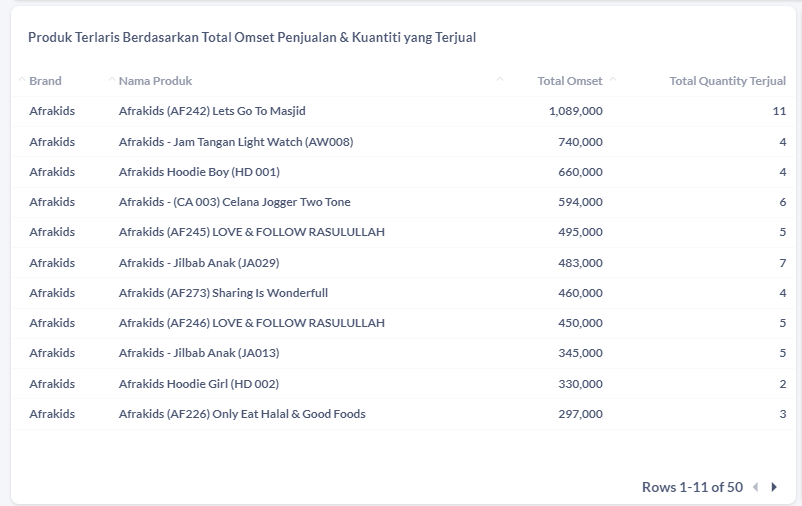Click the 1,089,000 omset value
802x506 pixels.
(x=575, y=111)
